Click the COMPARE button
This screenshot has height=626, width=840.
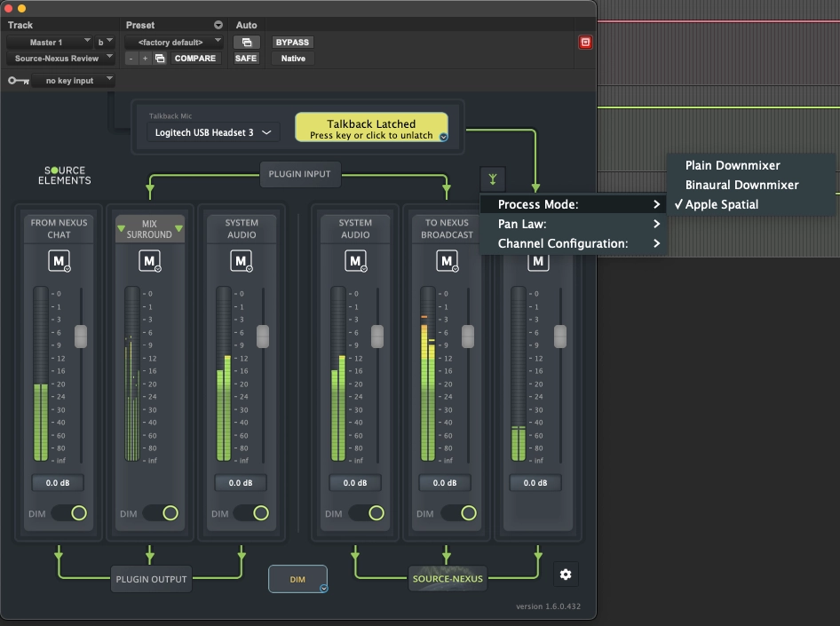pyautogui.click(x=195, y=59)
